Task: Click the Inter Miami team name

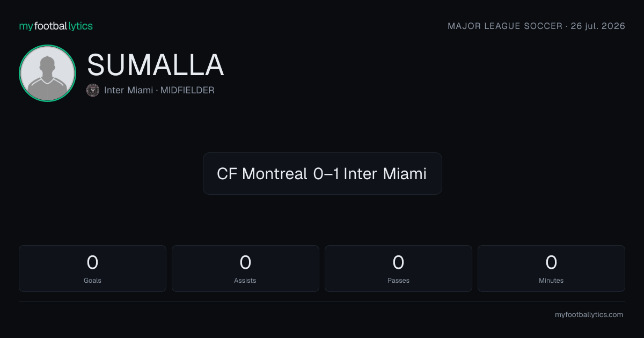Action: (x=128, y=90)
